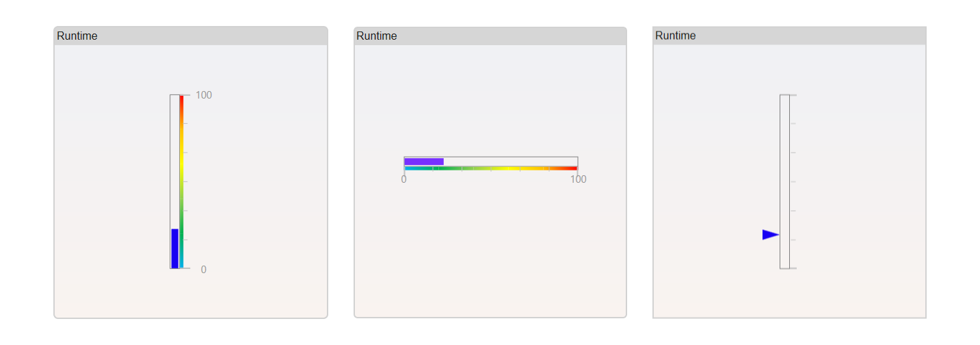Click the blue triangle pointer on right gauge

pos(771,235)
